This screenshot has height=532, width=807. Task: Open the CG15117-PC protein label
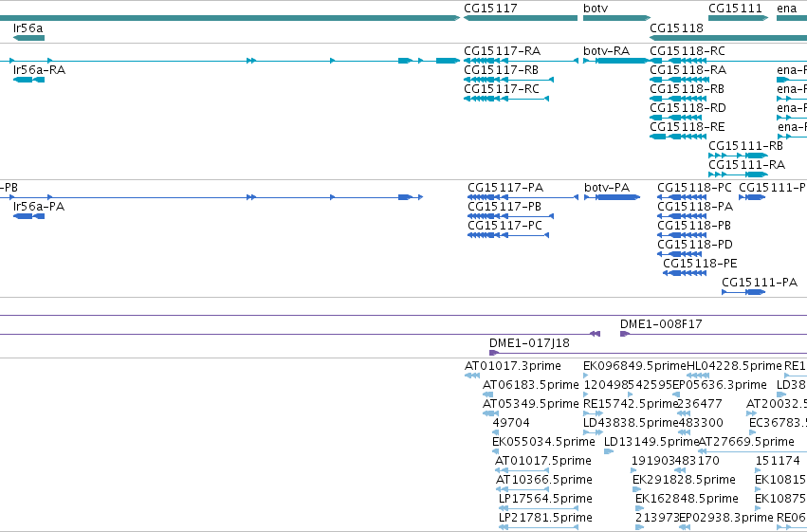coord(504,226)
